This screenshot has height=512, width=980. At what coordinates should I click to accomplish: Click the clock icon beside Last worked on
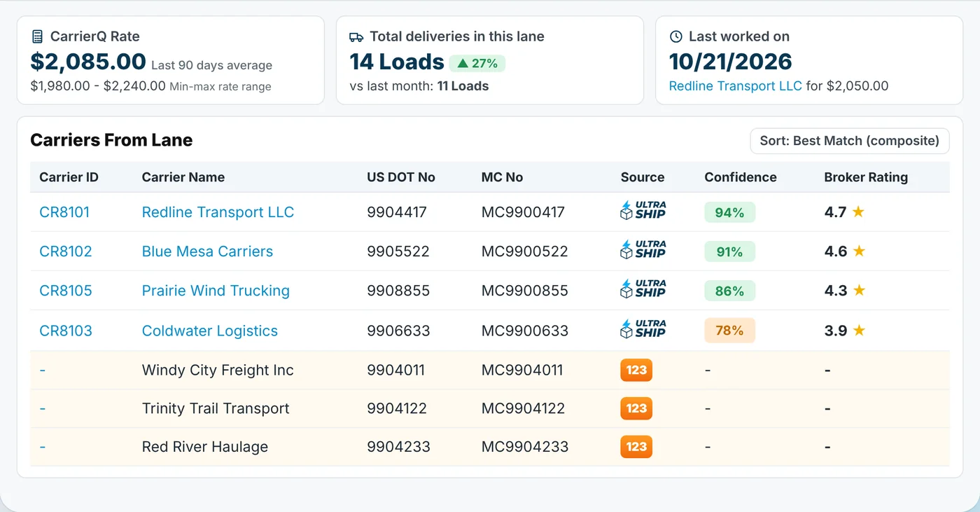coord(675,36)
